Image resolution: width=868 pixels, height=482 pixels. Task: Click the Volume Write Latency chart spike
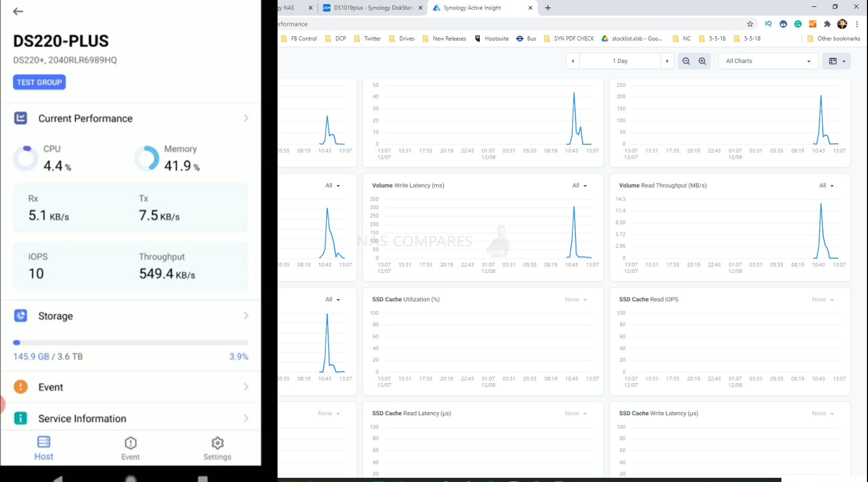(574, 231)
